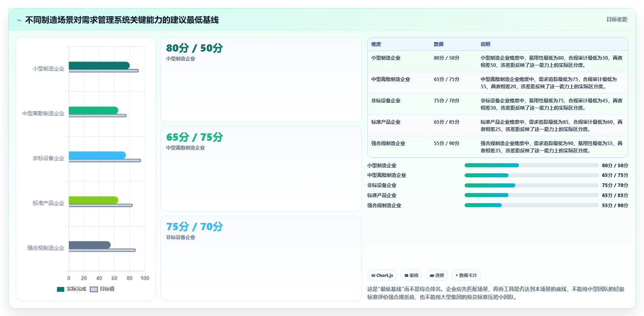Click the table description mentioning 相差35
644x316 pixels.
pyautogui.click(x=552, y=147)
